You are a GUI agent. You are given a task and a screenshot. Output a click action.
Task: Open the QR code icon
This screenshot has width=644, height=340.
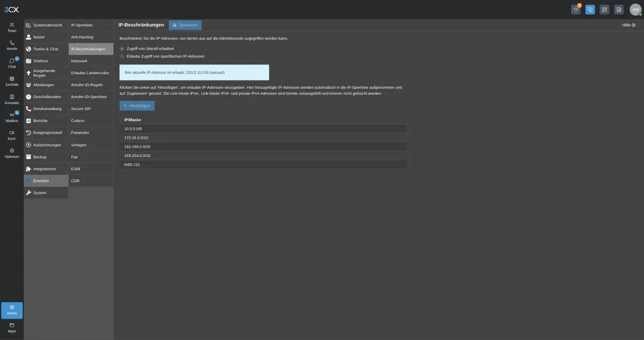pos(604,10)
